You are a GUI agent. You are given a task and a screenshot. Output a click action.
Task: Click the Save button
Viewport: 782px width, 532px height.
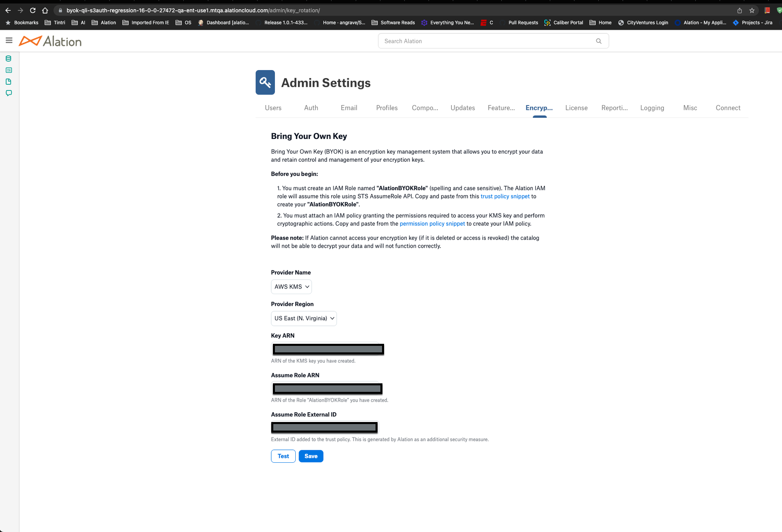point(310,456)
